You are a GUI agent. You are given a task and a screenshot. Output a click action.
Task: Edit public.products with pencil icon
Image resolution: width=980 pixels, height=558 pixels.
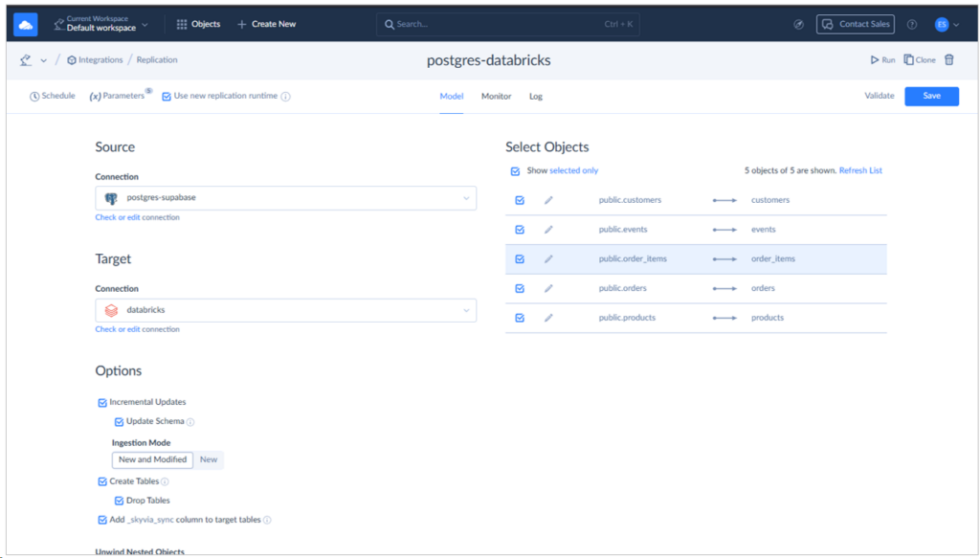click(548, 318)
